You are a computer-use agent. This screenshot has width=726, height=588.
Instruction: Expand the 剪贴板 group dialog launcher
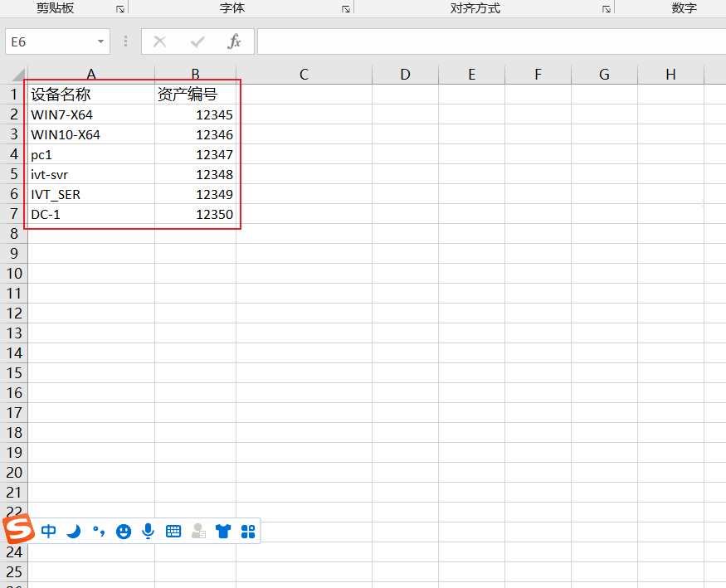coord(120,9)
